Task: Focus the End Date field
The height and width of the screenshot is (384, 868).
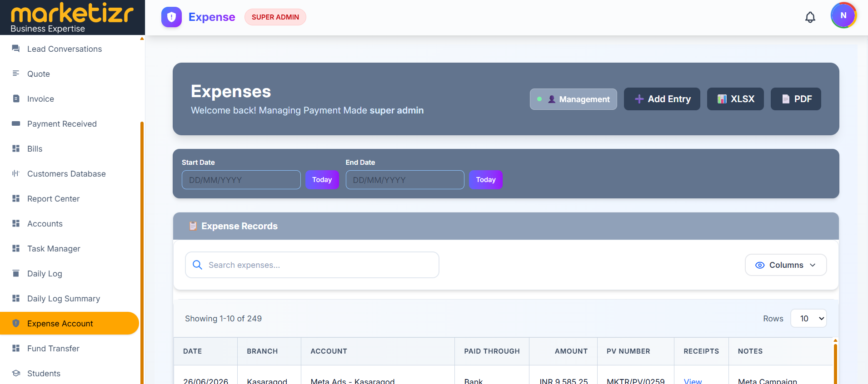Action: [405, 180]
